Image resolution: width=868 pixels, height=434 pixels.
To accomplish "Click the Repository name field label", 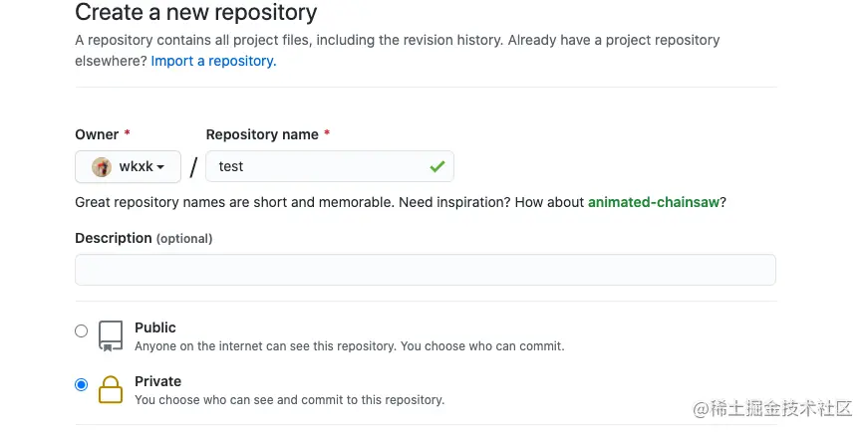I will pos(262,134).
